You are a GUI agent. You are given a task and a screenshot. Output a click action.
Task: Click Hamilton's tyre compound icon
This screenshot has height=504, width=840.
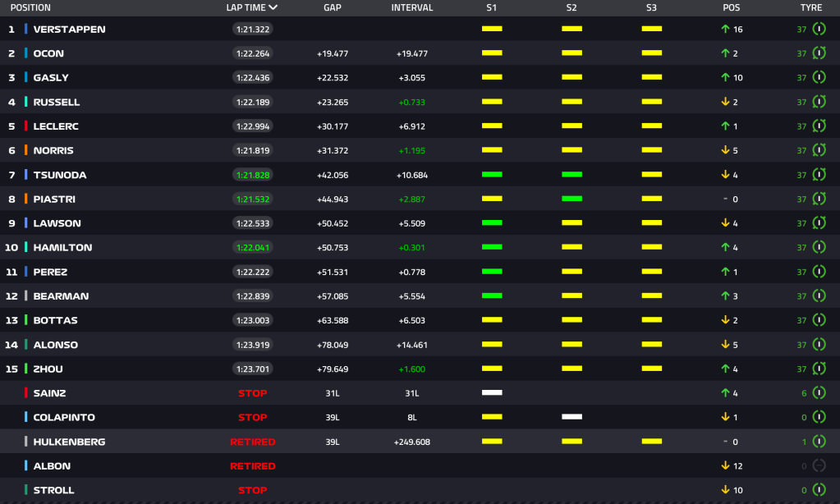coord(819,247)
